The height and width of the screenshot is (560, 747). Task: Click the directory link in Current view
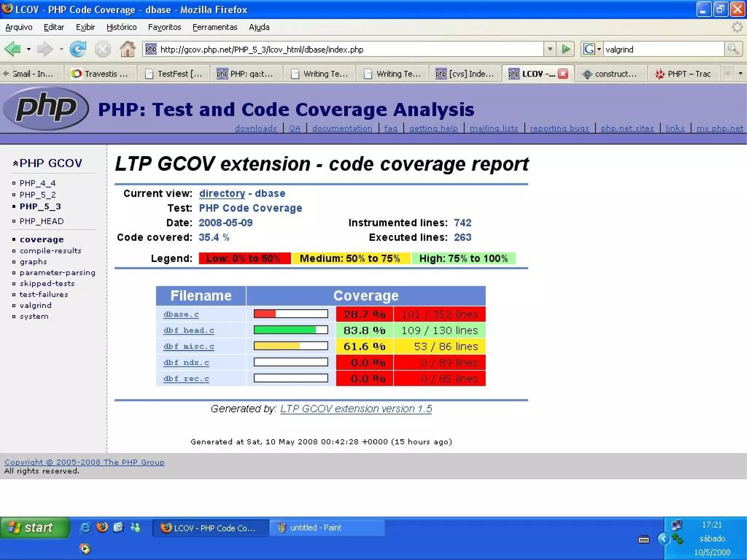[222, 193]
